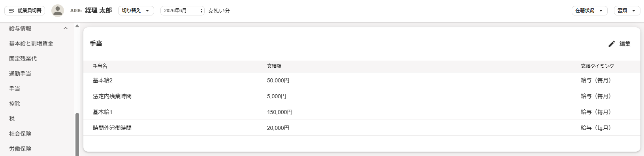Screen dimensions: 644x156
Task: Click the sidebar scrollbar thumb
Action: tap(77, 134)
